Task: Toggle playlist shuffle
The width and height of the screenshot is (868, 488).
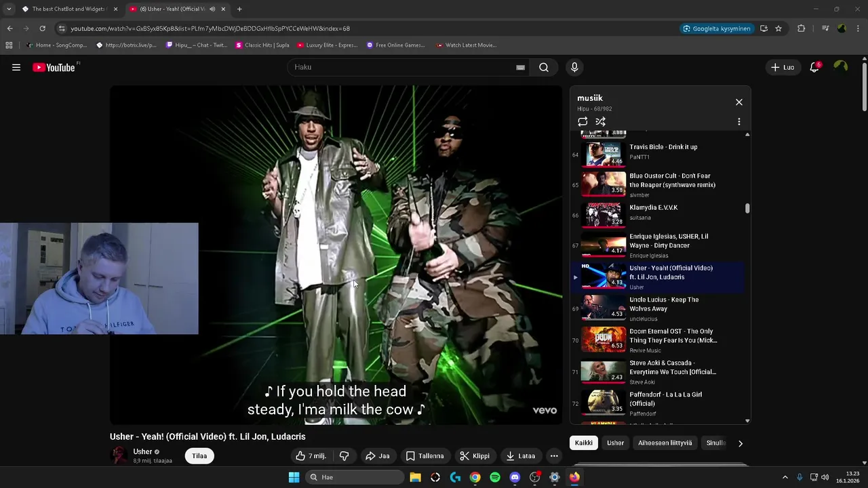Action: pos(600,122)
